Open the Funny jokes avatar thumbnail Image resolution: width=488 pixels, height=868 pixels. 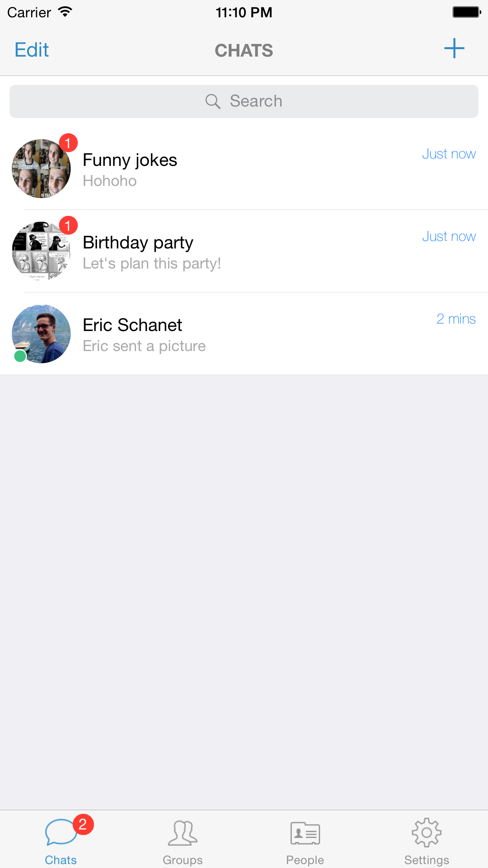(x=41, y=169)
